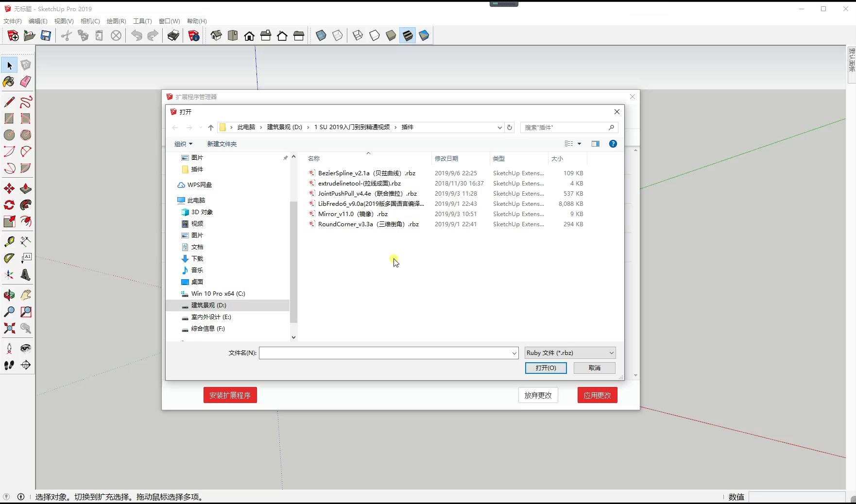
Task: Click the 打开(O) button
Action: pos(546,368)
